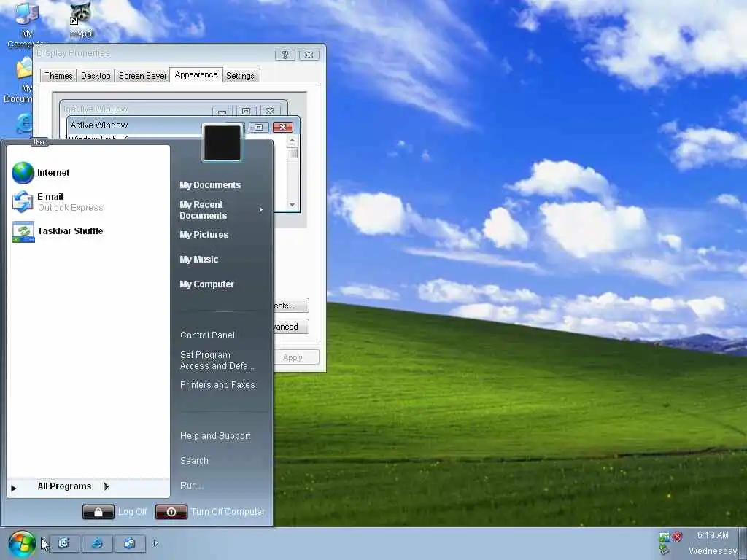
Task: Open the Run dialog entry
Action: [192, 485]
